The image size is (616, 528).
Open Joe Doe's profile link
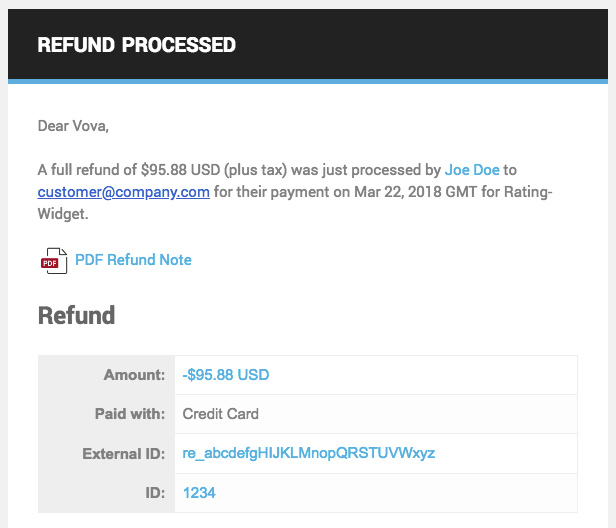pyautogui.click(x=472, y=171)
